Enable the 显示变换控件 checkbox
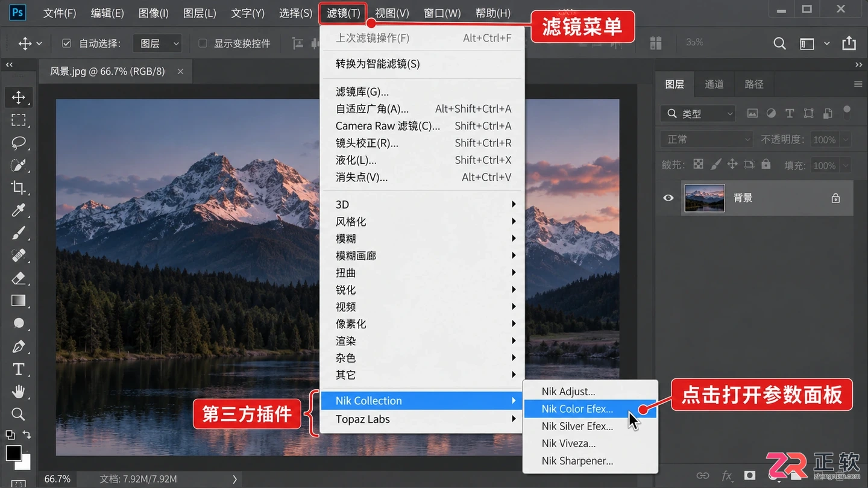868x488 pixels. pos(203,43)
